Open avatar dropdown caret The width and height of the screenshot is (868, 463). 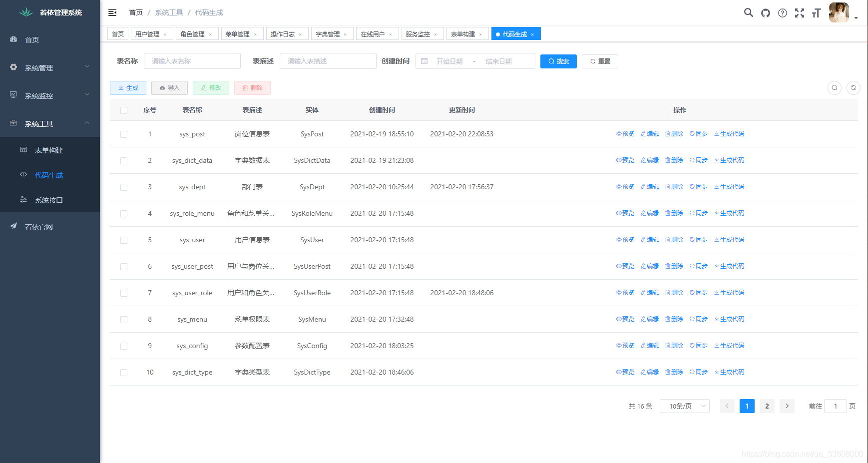click(x=856, y=18)
